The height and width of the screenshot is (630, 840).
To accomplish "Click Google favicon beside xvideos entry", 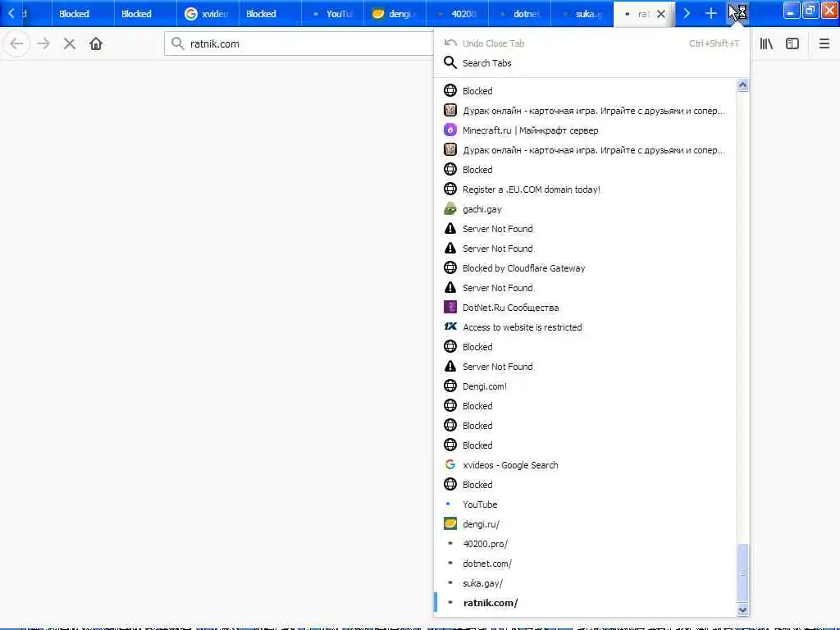I will (x=450, y=464).
